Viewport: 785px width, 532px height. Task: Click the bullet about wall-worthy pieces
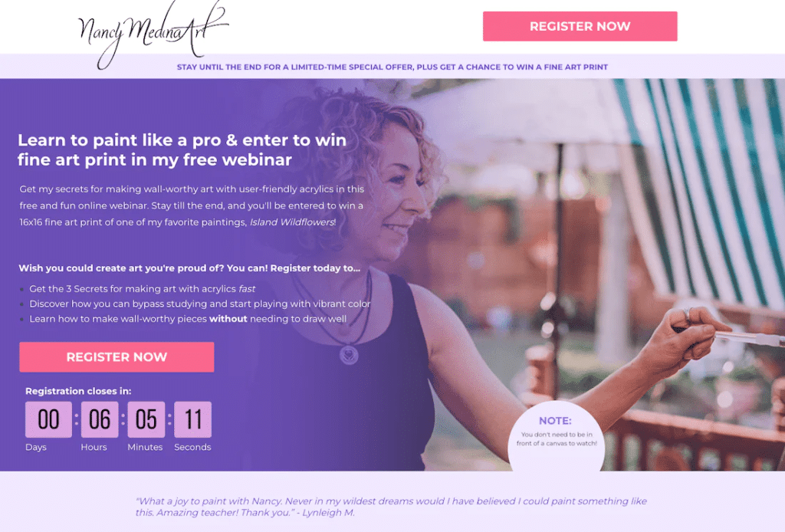click(188, 319)
